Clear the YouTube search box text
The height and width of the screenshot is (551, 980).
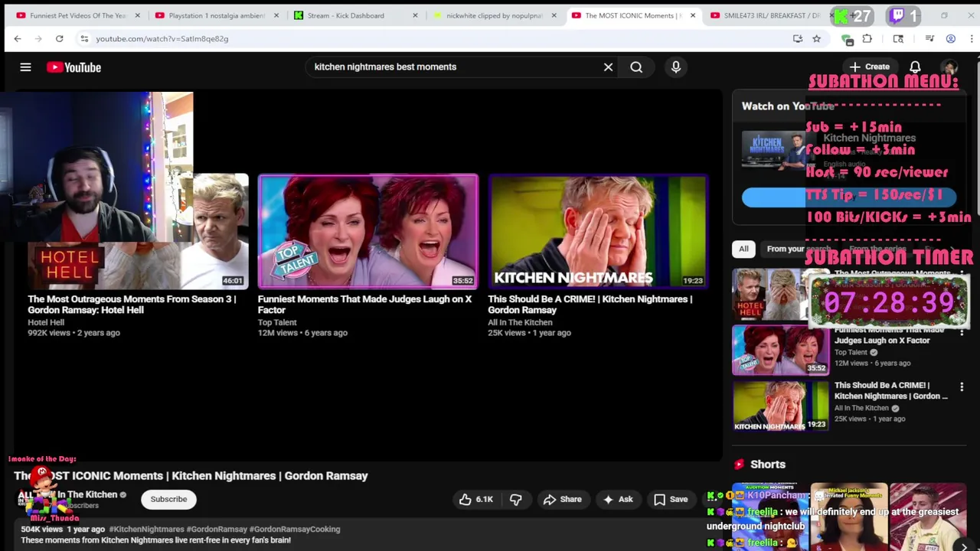pos(608,67)
